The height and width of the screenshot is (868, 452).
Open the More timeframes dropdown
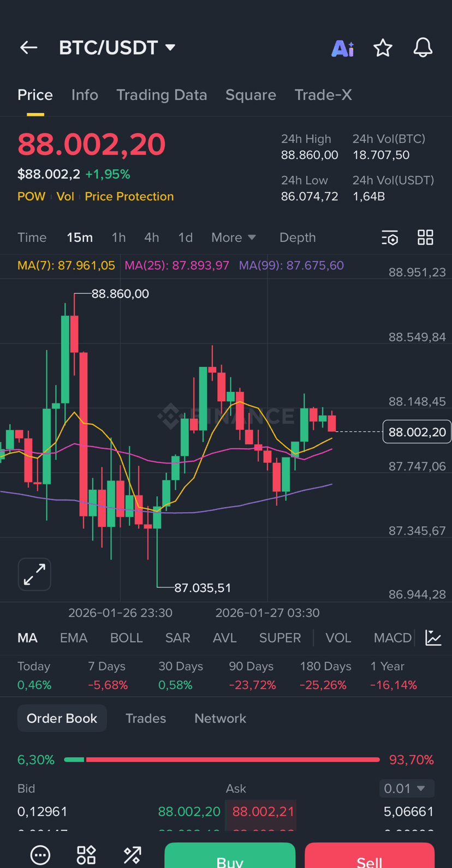coord(233,237)
